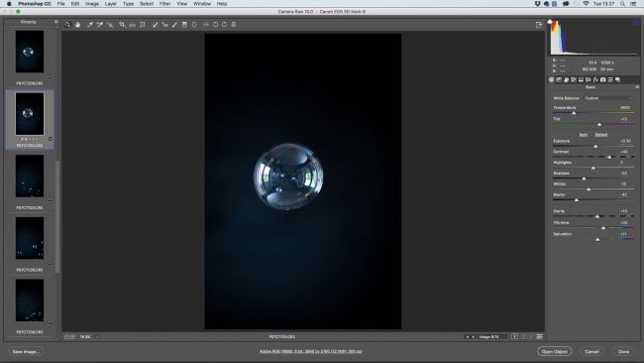
Task: Open the Split Toning panel icon
Action: point(582,79)
